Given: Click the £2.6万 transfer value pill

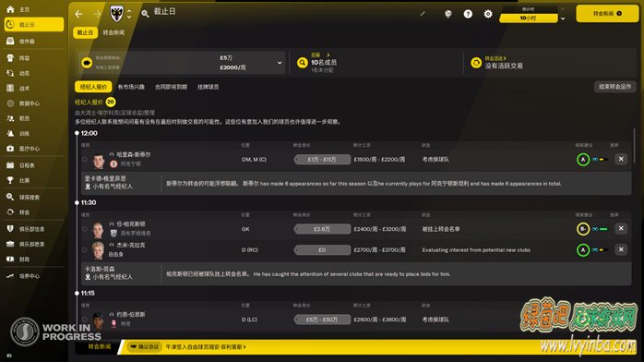Looking at the screenshot, I should click(322, 229).
